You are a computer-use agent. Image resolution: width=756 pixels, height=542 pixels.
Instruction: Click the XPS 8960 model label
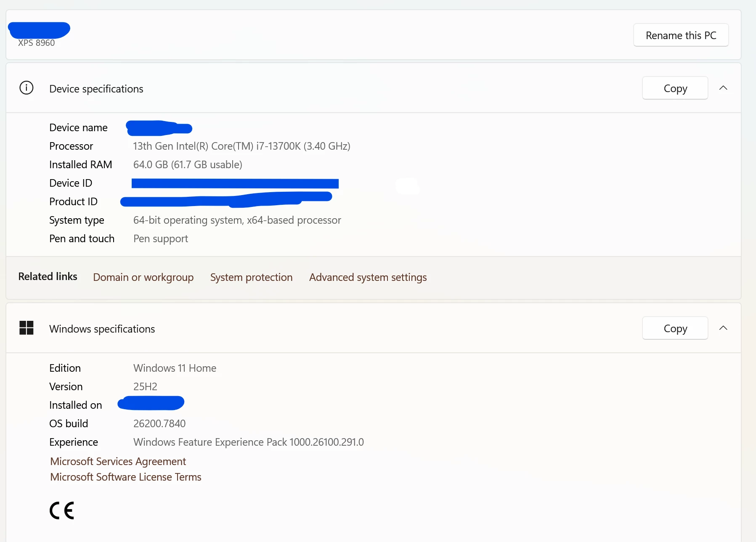(x=37, y=43)
